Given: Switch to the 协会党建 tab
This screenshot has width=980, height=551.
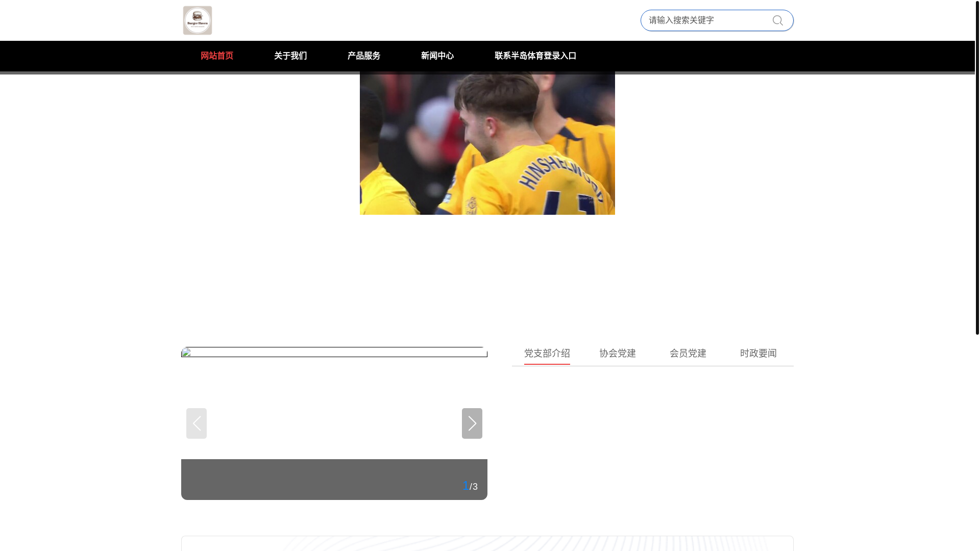Looking at the screenshot, I should [x=618, y=354].
